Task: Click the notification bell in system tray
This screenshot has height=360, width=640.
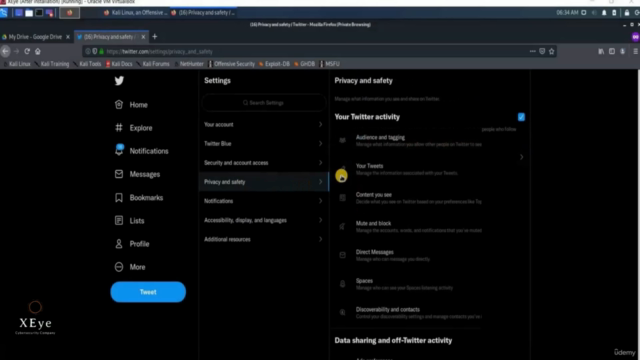Action: [x=604, y=13]
